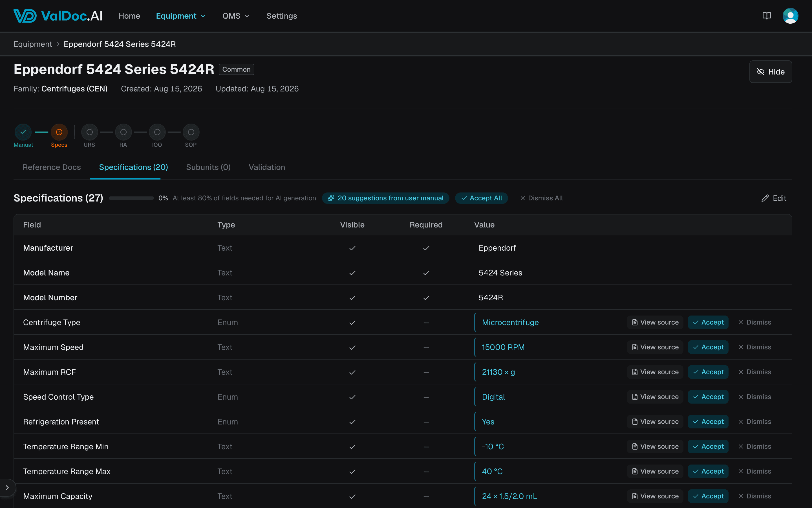This screenshot has height=508, width=812.
Task: Toggle Required check for Manufacturer
Action: 426,248
